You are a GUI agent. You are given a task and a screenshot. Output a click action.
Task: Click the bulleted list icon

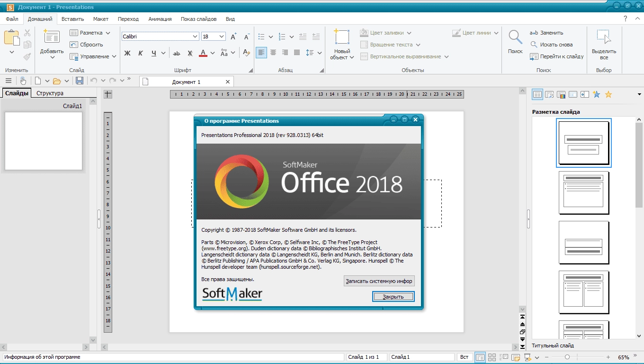pos(261,36)
